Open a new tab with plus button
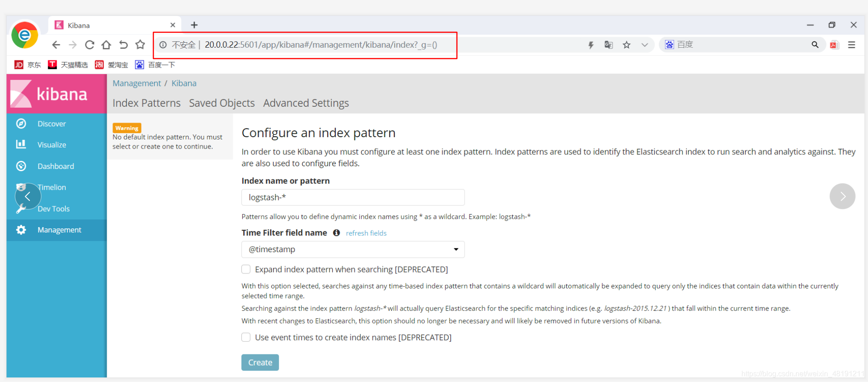Image resolution: width=868 pixels, height=382 pixels. [x=194, y=25]
